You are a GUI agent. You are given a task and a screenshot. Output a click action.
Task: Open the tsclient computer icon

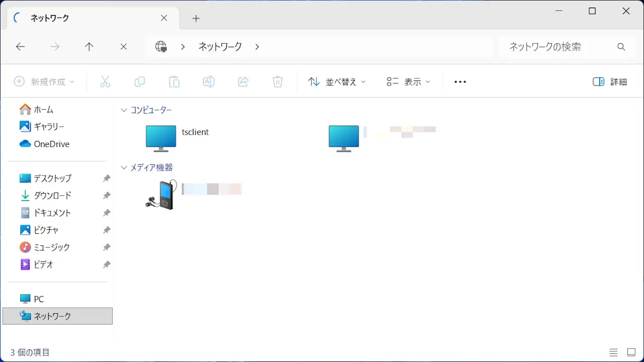tap(161, 138)
